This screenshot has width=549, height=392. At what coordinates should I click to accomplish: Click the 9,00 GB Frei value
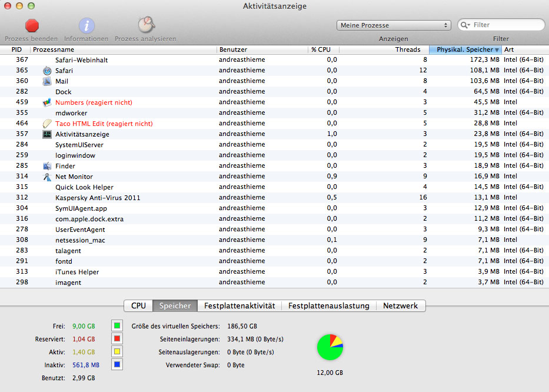pos(84,326)
